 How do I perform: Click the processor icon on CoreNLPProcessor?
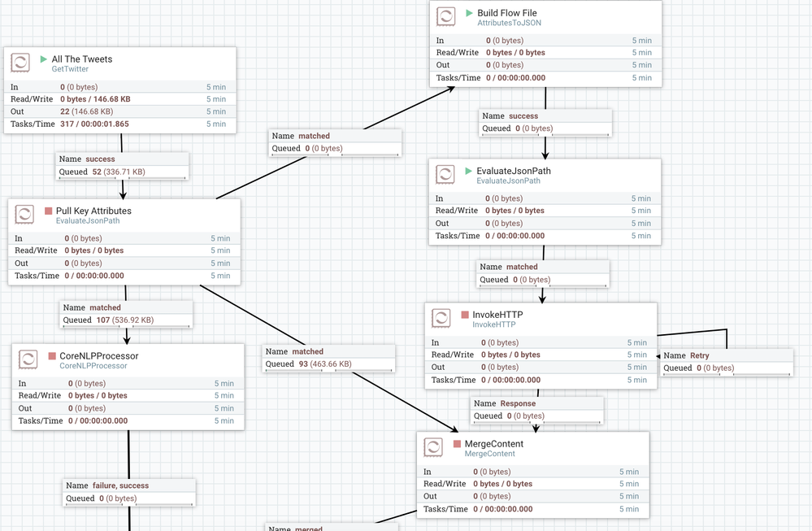[28, 359]
